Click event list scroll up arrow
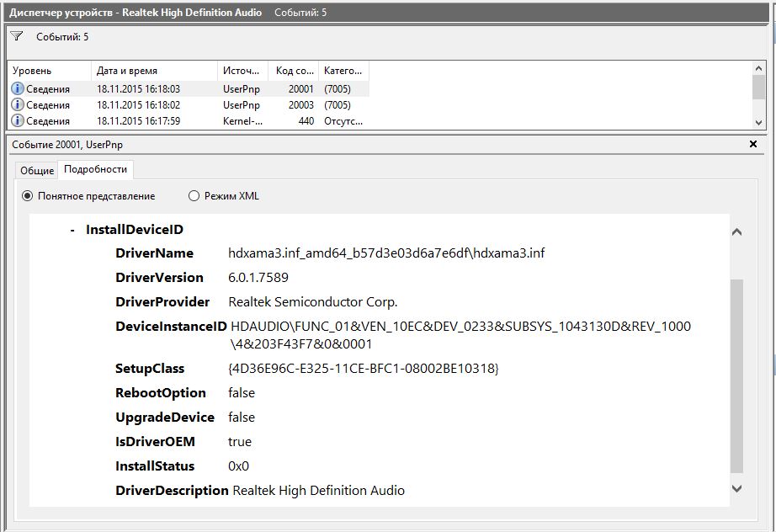Image resolution: width=776 pixels, height=532 pixels. 758,68
